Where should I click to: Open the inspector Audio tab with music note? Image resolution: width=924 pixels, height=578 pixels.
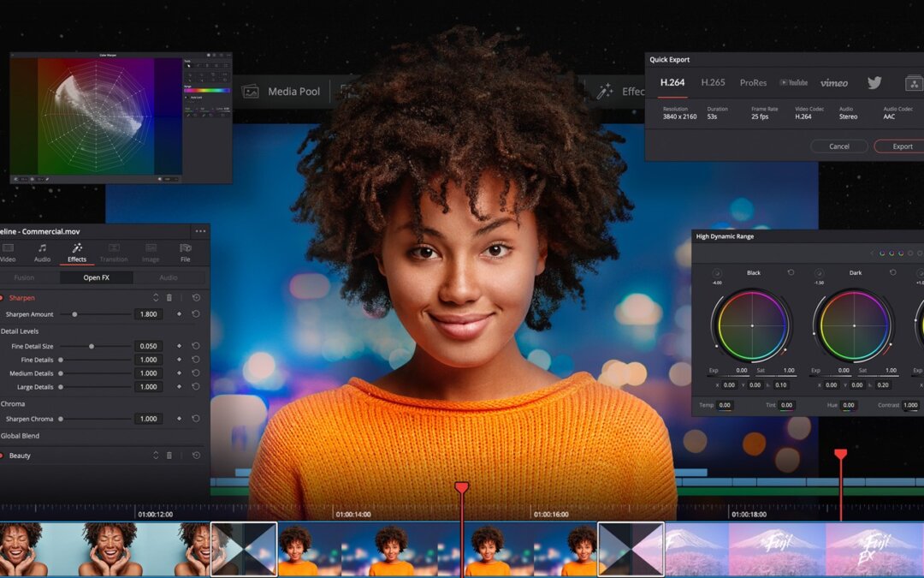[x=42, y=253]
